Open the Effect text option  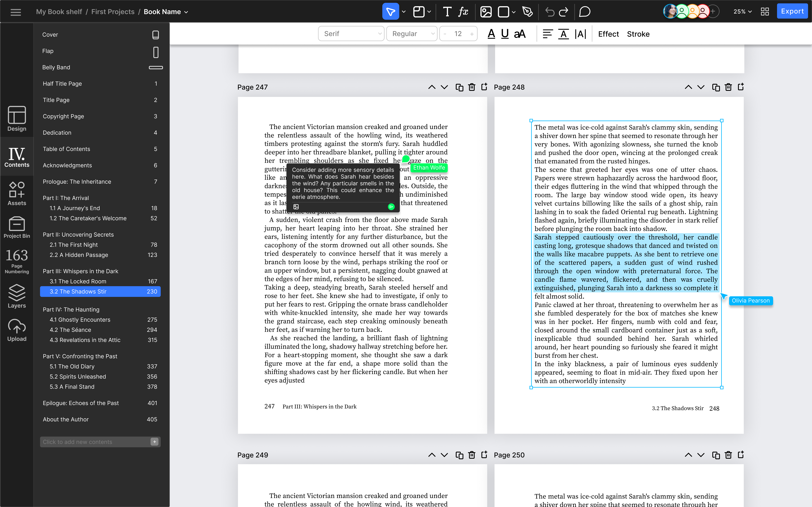pyautogui.click(x=608, y=34)
